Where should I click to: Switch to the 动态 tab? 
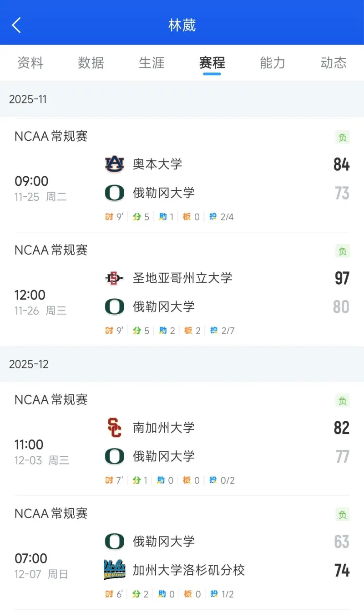pyautogui.click(x=334, y=62)
